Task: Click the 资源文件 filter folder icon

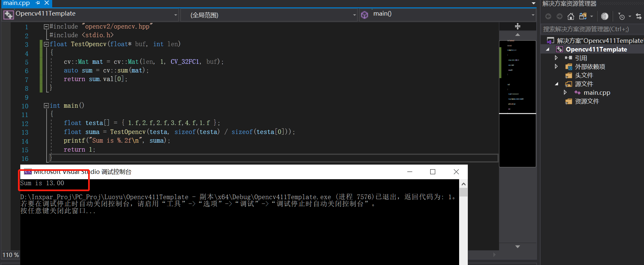Action: tap(569, 101)
